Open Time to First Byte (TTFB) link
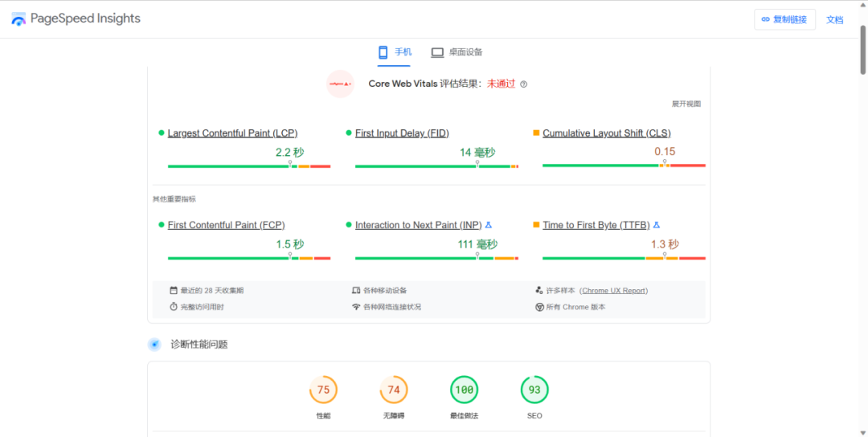 [x=596, y=225]
